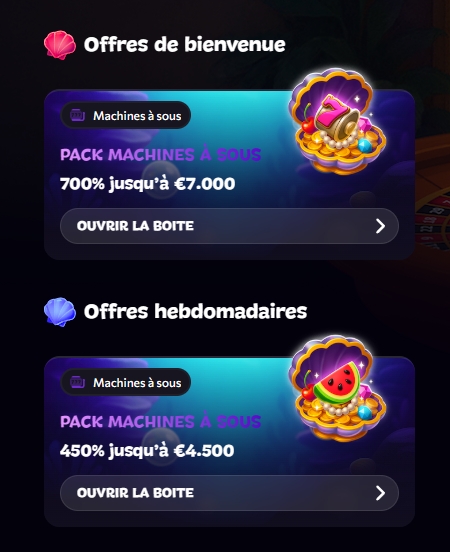Open the weekly offer OUVRIR LA BOITE button
This screenshot has width=450, height=552.
coord(229,493)
